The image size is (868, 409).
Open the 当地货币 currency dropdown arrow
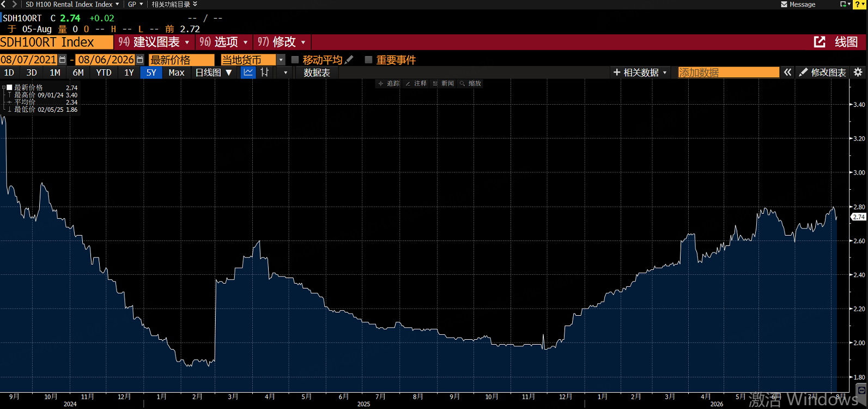pos(281,59)
